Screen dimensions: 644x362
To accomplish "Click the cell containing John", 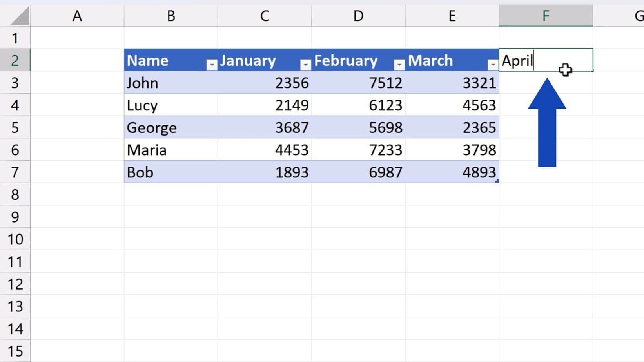I will click(157, 83).
